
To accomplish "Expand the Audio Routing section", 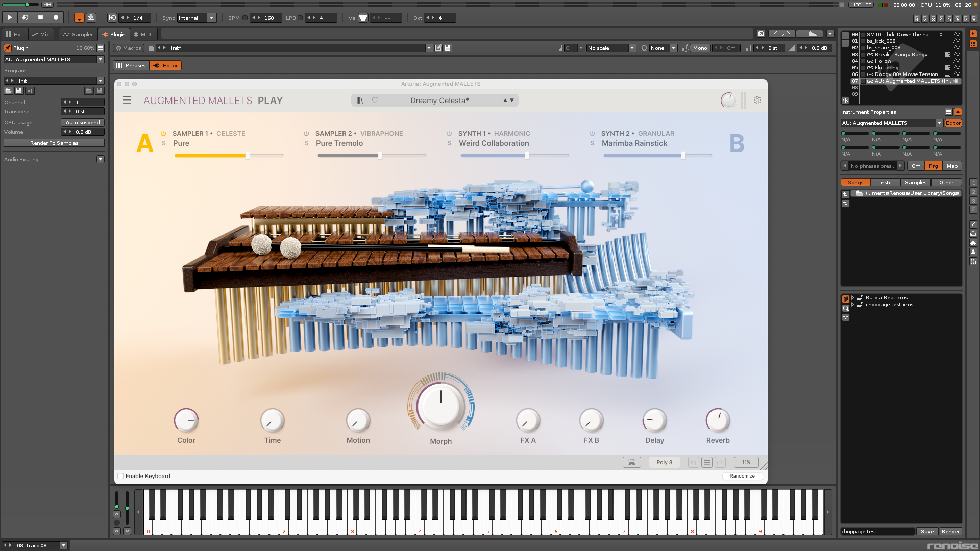I will [x=101, y=159].
